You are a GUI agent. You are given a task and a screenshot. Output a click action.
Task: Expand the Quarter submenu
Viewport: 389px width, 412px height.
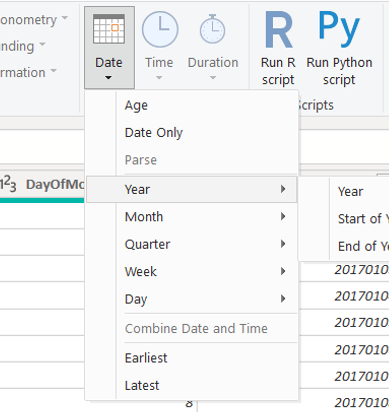coord(191,244)
